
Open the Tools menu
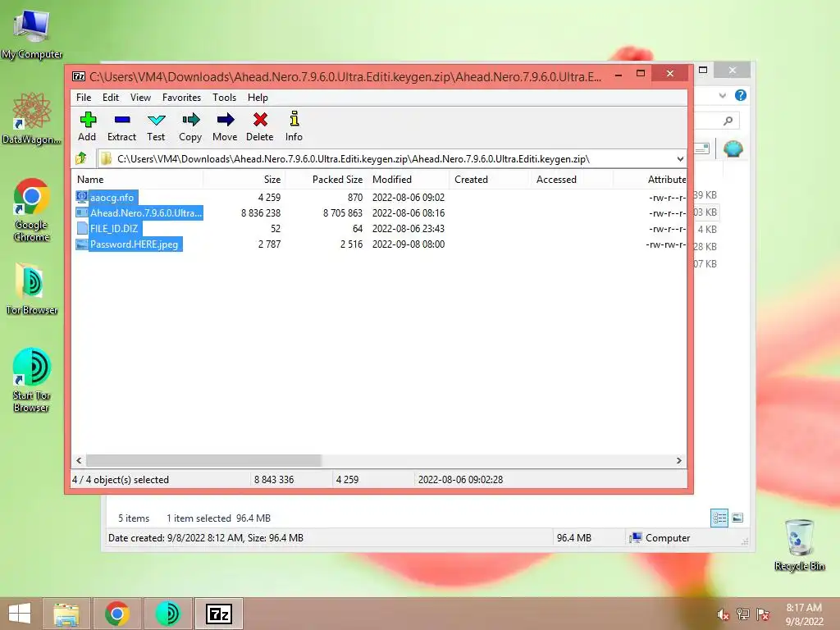[224, 98]
